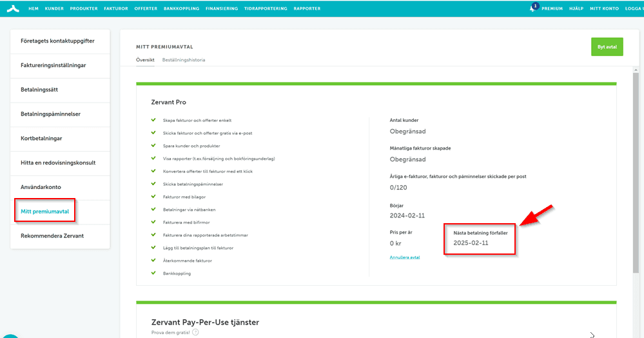
Task: Choose Rekommendera Zervant in the sidebar
Action: 52,236
